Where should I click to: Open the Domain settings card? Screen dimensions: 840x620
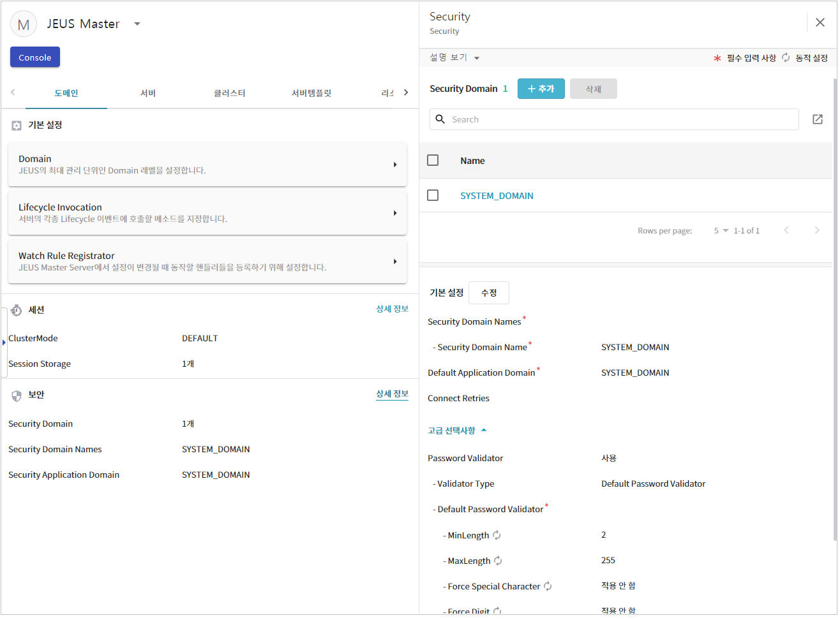coord(207,165)
